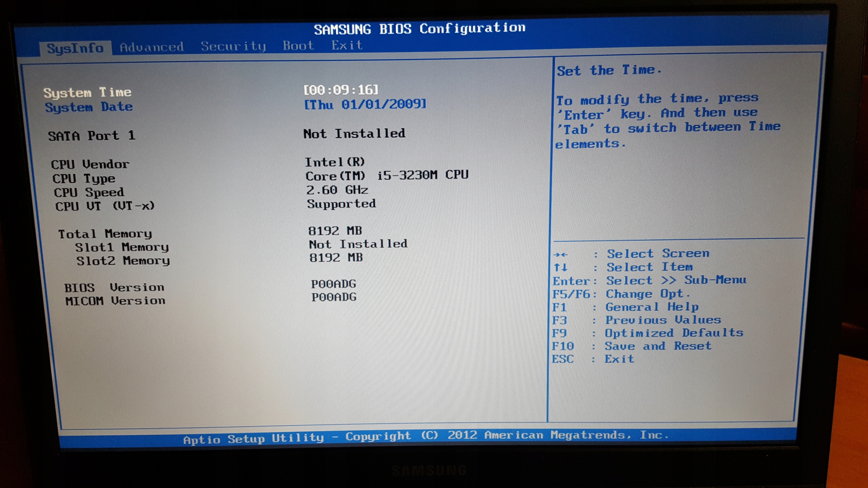Click the up-down arrows Select Item icon
868x488 pixels.
[560, 267]
